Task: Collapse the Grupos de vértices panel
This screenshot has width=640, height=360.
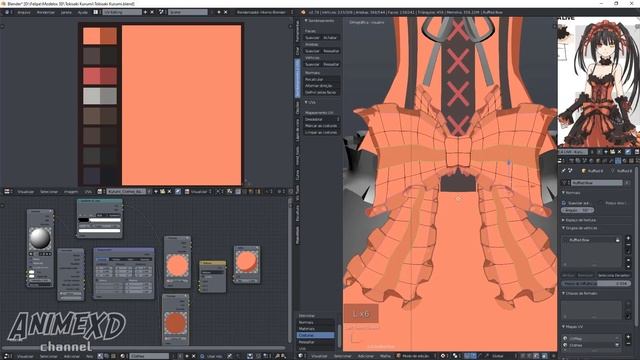Action: pos(580,228)
